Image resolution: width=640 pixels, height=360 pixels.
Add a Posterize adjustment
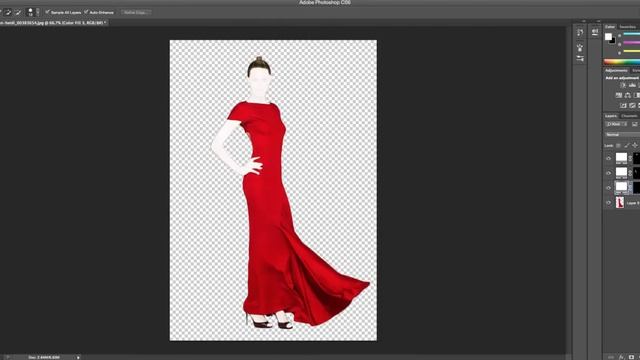coord(632,106)
